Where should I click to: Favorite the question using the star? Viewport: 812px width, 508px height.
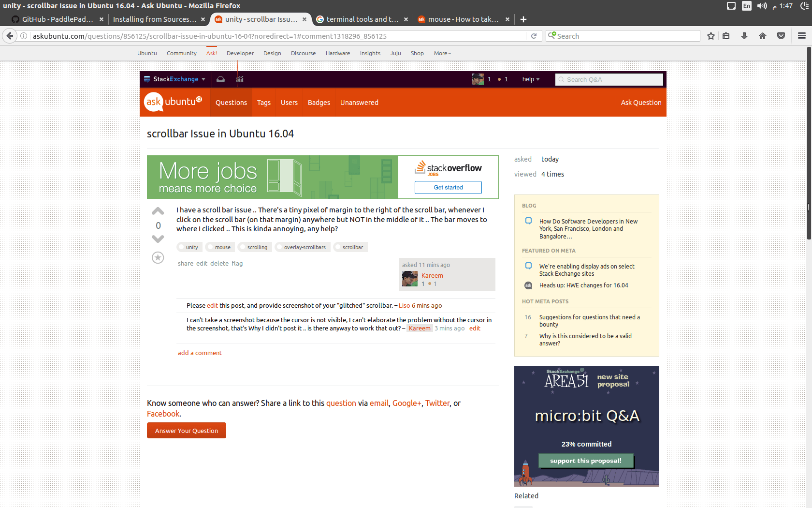pos(158,257)
